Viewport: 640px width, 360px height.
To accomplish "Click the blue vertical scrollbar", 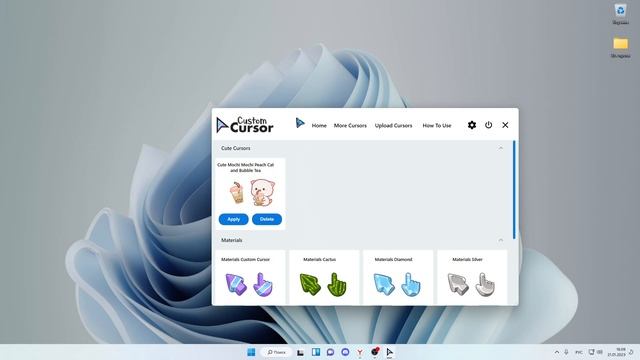I will coord(514,190).
